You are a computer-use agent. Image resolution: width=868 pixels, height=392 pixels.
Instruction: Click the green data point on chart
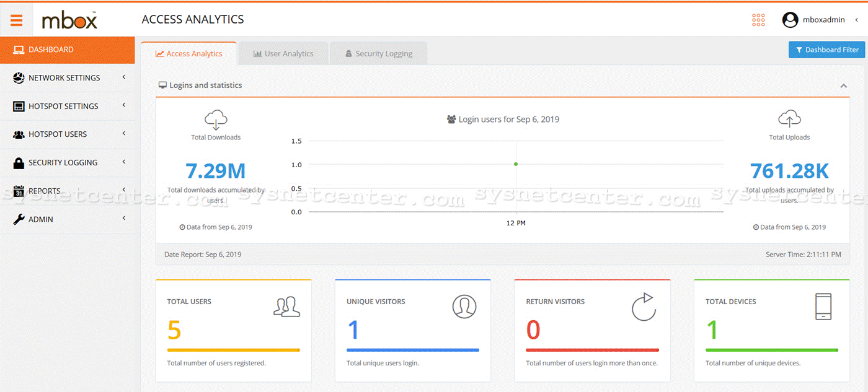click(x=516, y=164)
